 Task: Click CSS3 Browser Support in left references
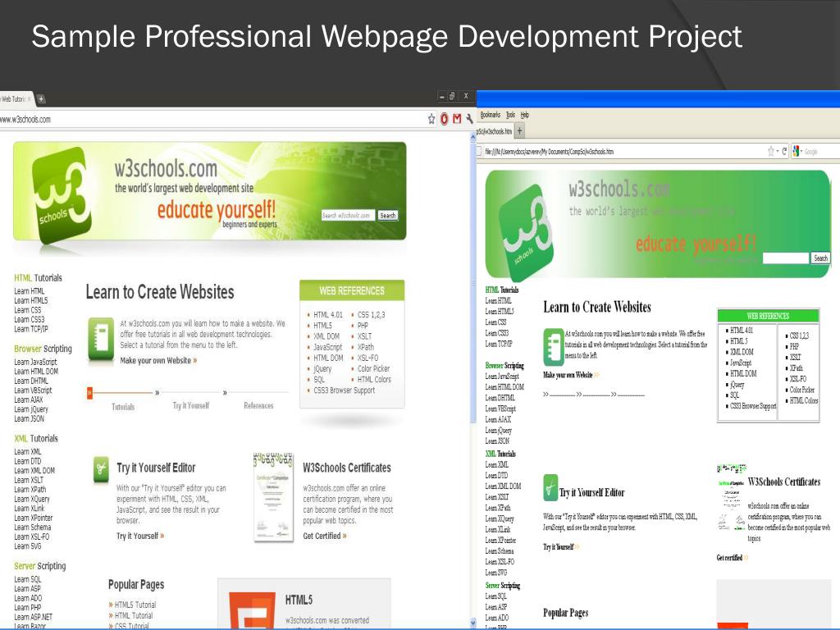(x=344, y=390)
